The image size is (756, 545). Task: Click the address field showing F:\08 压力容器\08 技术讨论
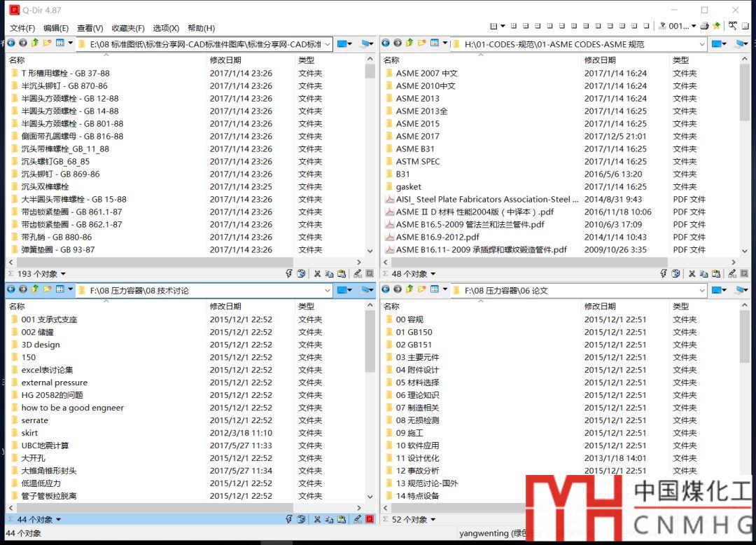tap(204, 291)
